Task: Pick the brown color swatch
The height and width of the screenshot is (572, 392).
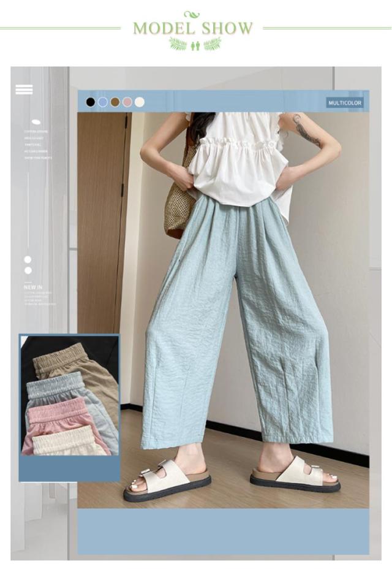Action: pos(115,102)
